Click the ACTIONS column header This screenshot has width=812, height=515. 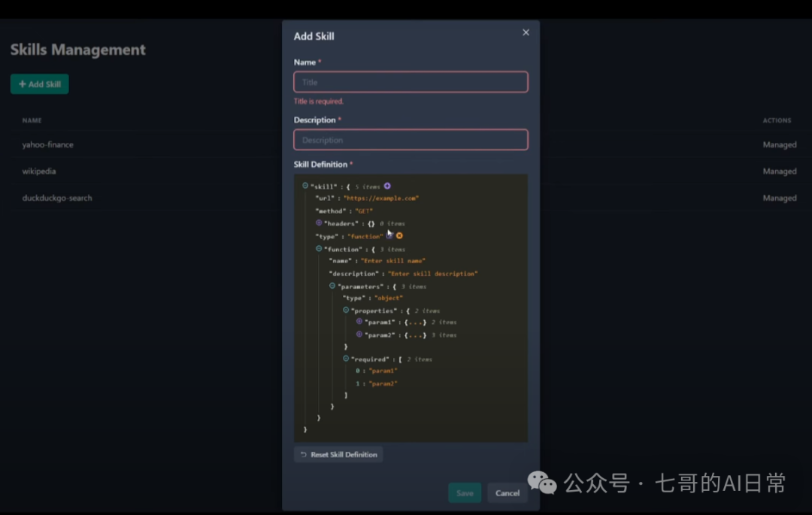(777, 120)
